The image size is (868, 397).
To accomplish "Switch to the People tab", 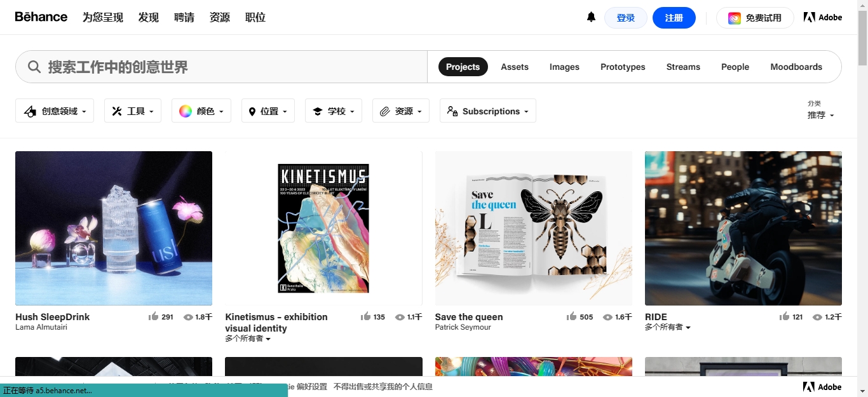I will pos(735,67).
